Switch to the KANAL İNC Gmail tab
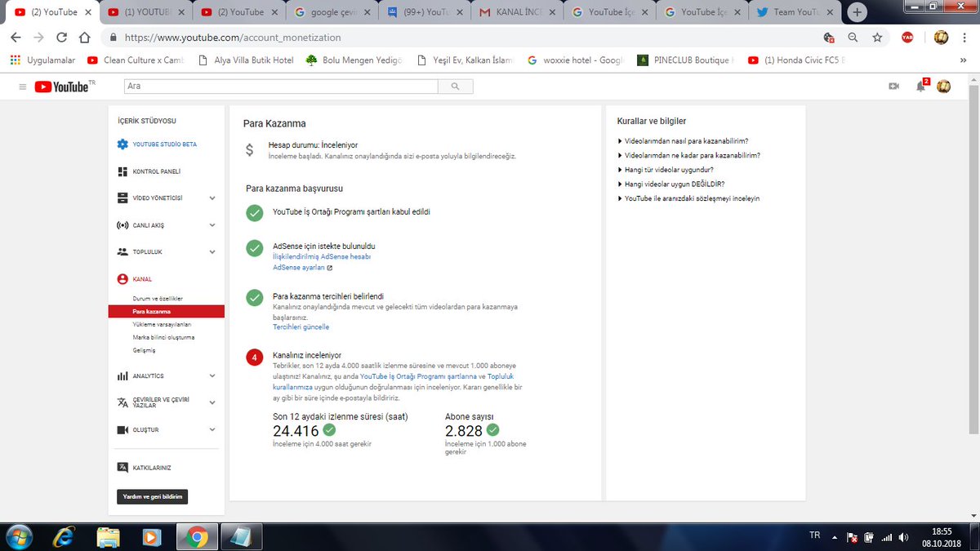 (519, 12)
